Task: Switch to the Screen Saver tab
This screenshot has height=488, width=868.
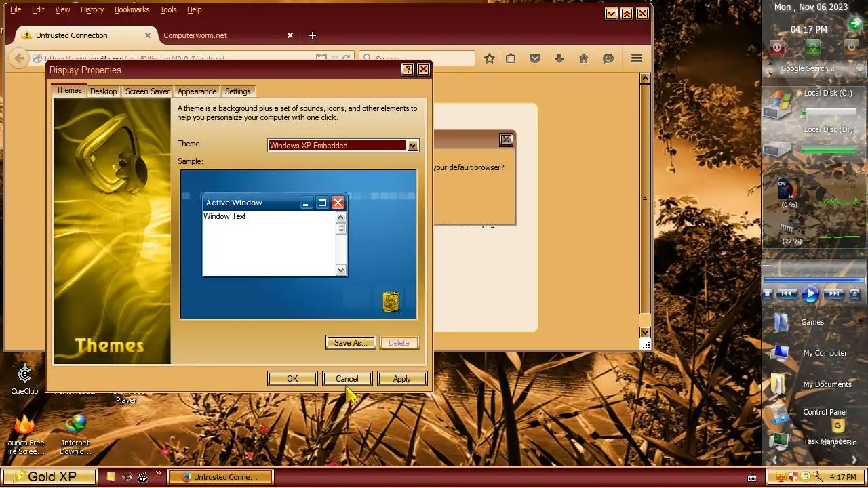Action: coord(147,91)
